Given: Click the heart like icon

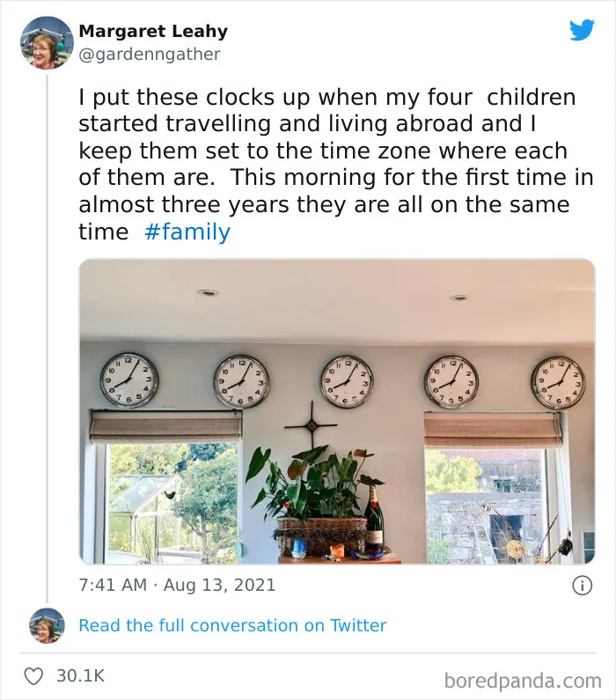Looking at the screenshot, I should [33, 675].
